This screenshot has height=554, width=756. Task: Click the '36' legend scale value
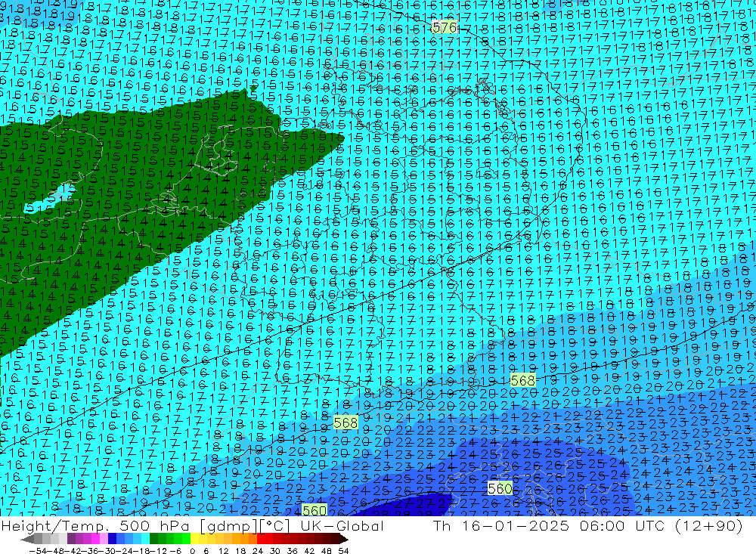pyautogui.click(x=292, y=551)
